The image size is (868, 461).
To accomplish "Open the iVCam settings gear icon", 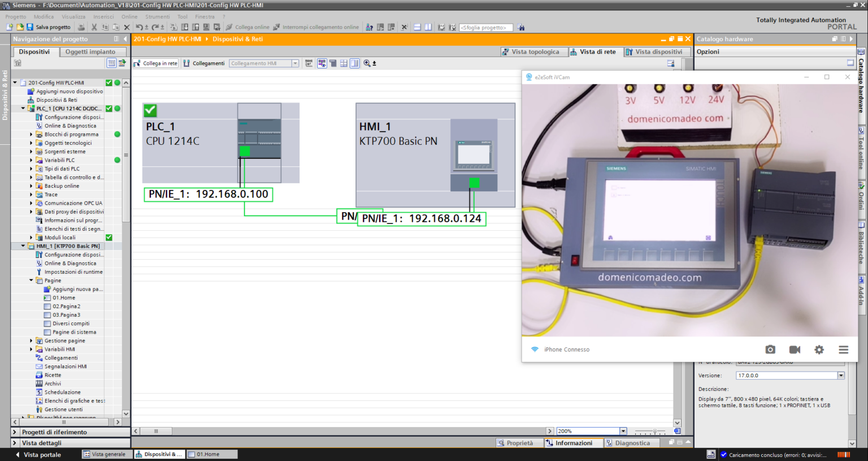I will [819, 350].
